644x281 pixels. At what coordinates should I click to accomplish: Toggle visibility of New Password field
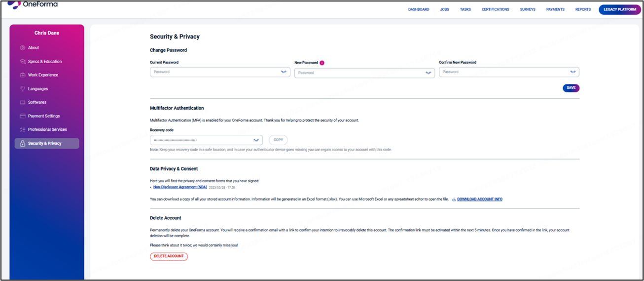click(429, 73)
